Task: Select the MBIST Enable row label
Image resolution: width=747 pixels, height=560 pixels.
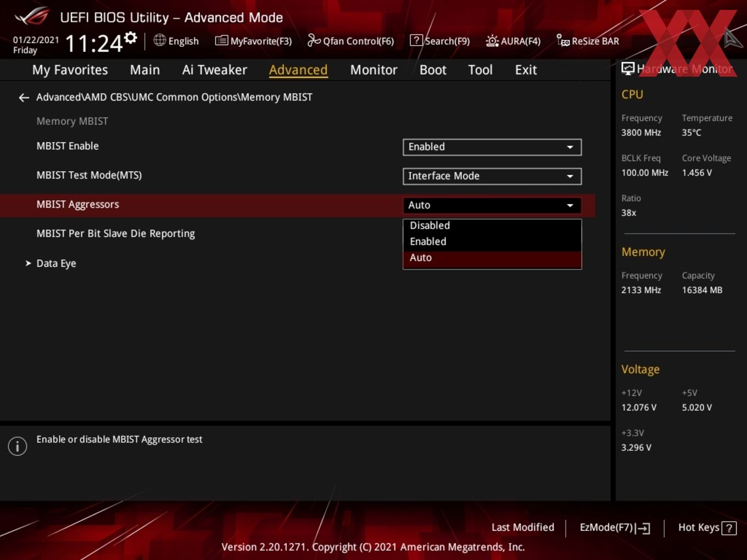Action: 68,146
